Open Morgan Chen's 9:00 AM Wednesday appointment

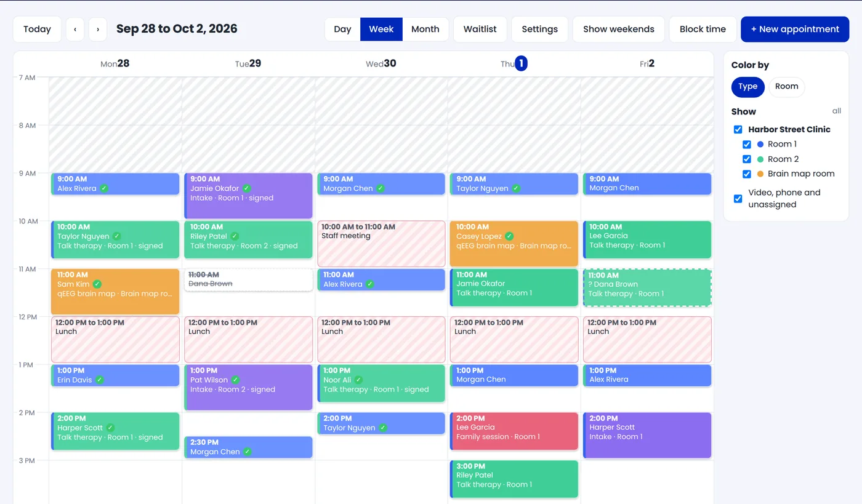pyautogui.click(x=381, y=184)
